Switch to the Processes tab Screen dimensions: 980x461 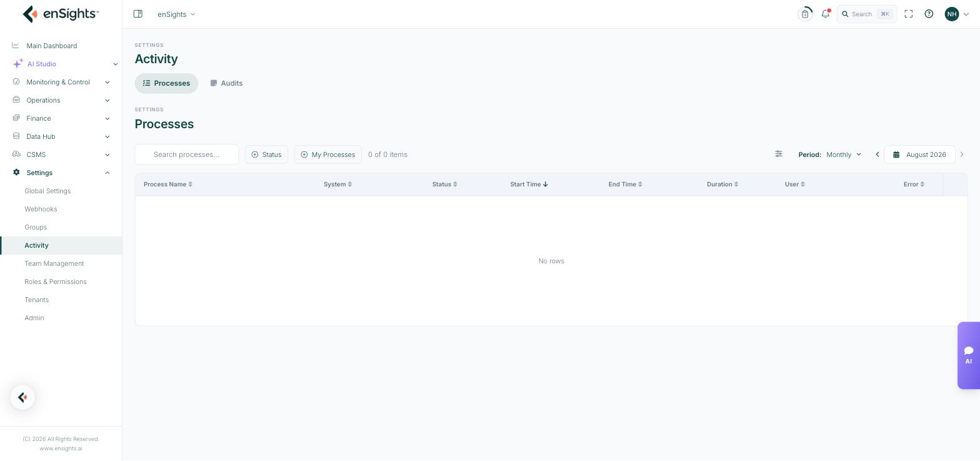coord(166,83)
